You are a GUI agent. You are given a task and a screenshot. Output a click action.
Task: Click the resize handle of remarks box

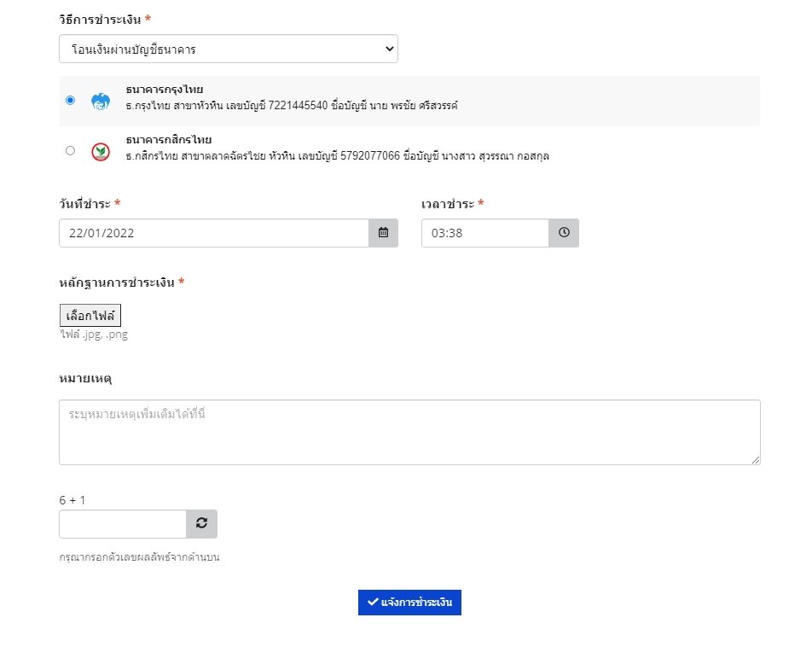[755, 460]
